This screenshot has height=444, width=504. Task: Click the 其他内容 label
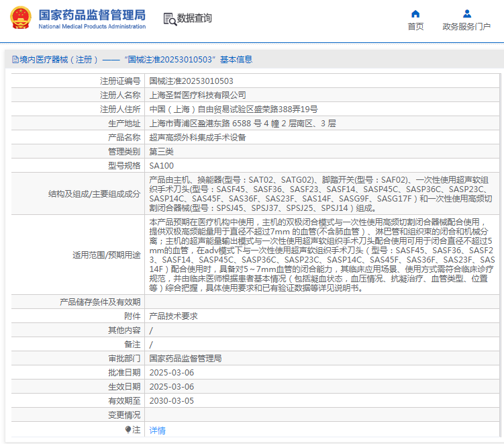pos(124,330)
